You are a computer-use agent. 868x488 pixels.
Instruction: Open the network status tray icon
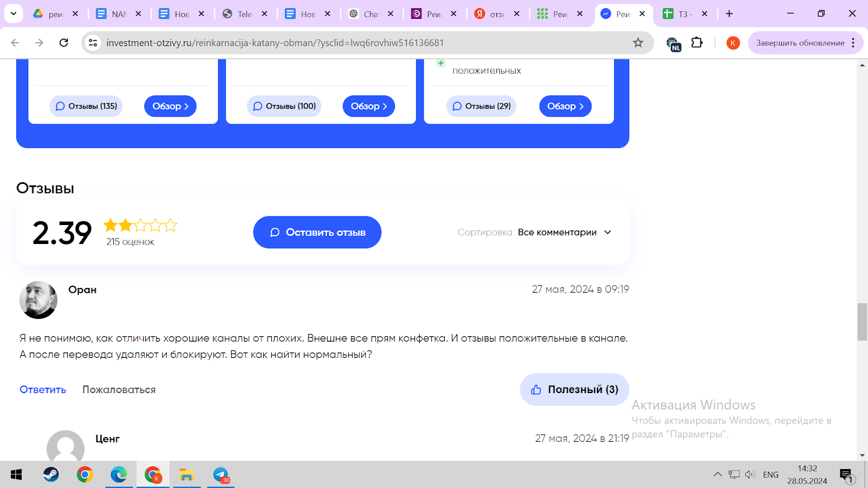coord(734,474)
